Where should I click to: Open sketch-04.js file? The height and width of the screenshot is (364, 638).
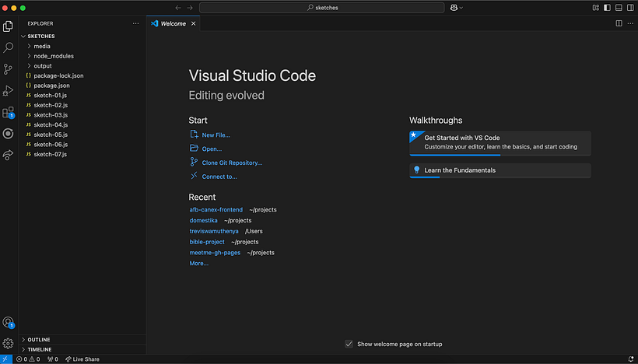(x=83, y=125)
